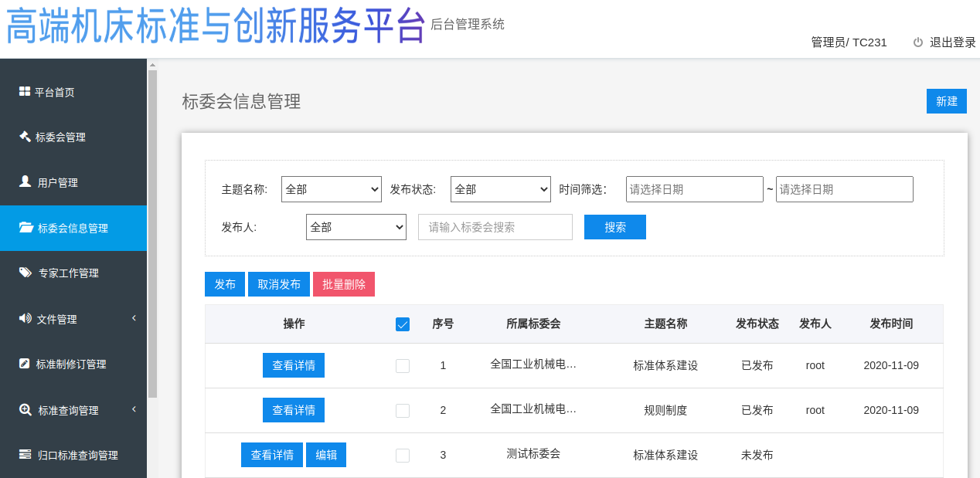Open the 发布状态 dropdown
Viewport: 980px width, 478px height.
pos(500,189)
